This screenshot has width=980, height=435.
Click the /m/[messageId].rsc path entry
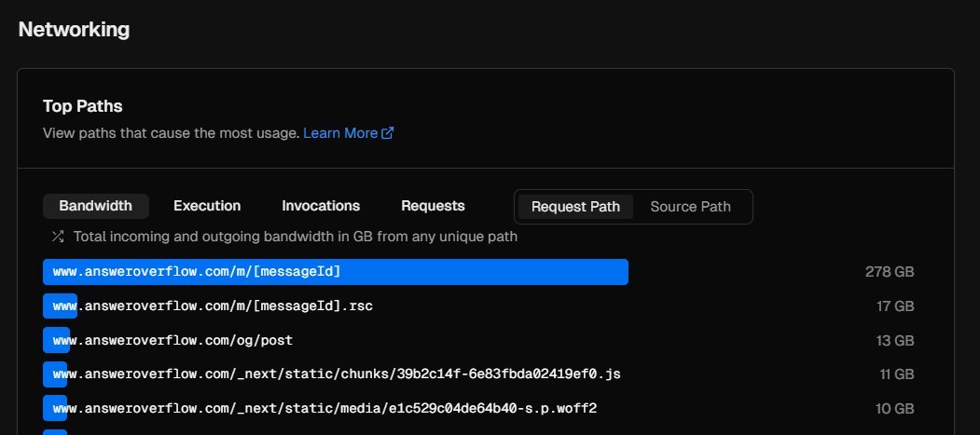(213, 306)
